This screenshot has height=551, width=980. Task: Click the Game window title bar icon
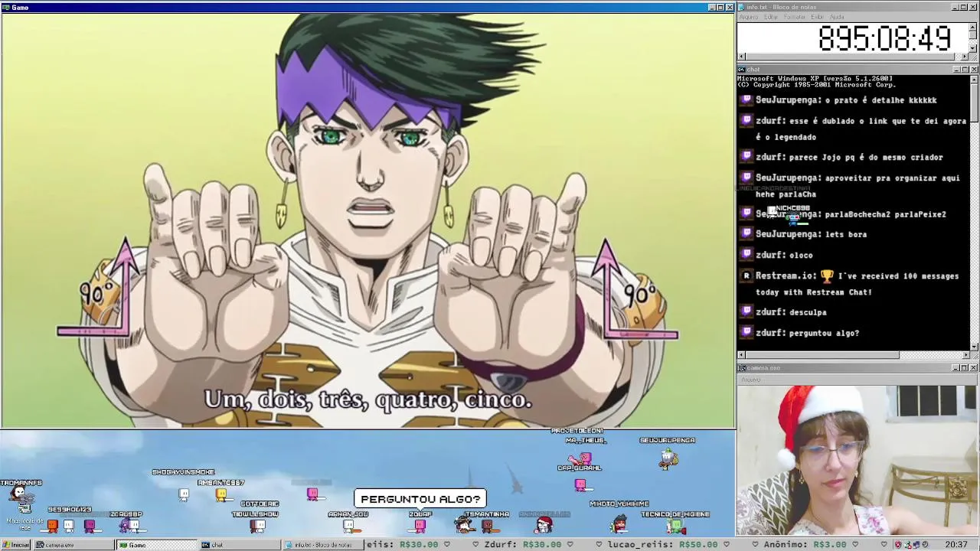click(x=5, y=7)
